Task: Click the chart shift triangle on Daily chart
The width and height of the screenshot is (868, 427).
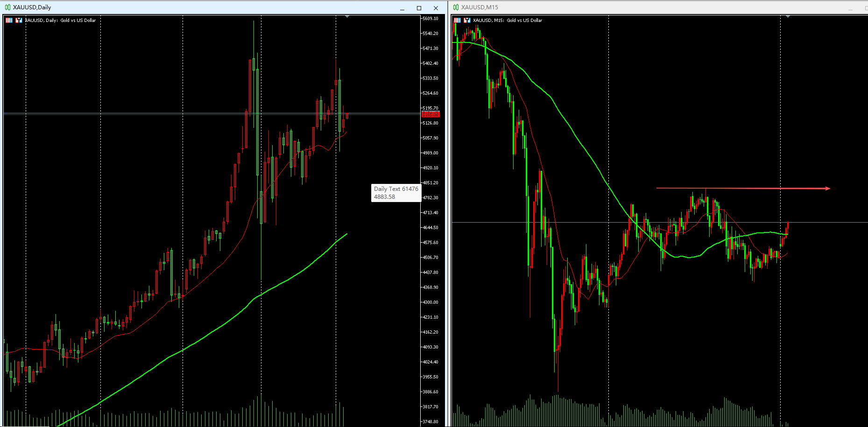Action: (347, 17)
